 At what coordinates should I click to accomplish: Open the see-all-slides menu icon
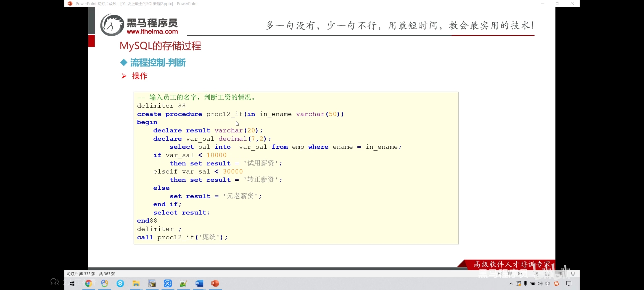click(510, 274)
